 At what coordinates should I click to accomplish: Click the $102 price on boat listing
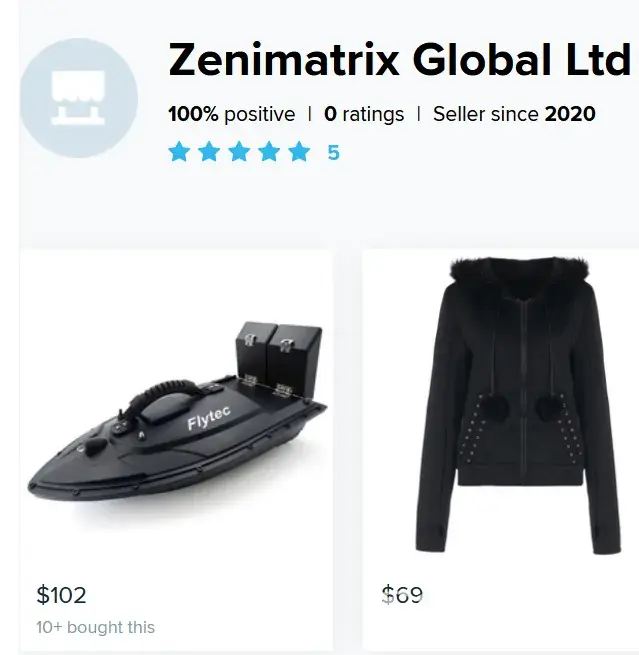pos(62,595)
